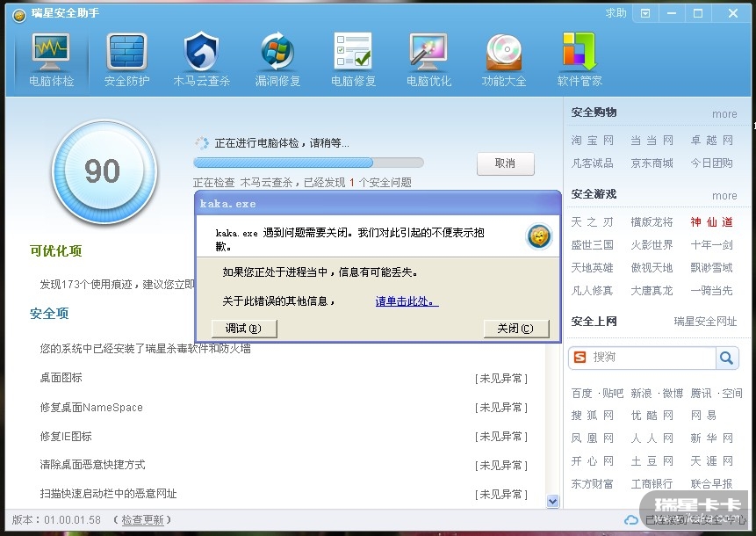This screenshot has height=536, width=756.
Task: Click the 求助 help link
Action: click(616, 13)
